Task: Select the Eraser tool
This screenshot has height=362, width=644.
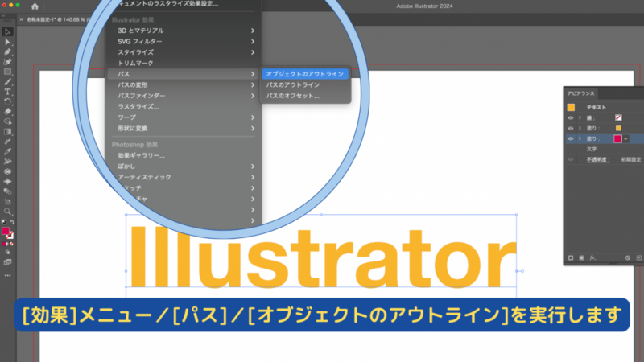Action: coord(7,112)
